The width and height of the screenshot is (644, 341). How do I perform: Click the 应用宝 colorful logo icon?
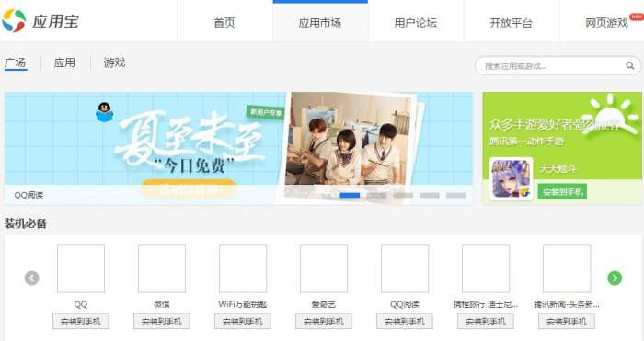coord(14,20)
